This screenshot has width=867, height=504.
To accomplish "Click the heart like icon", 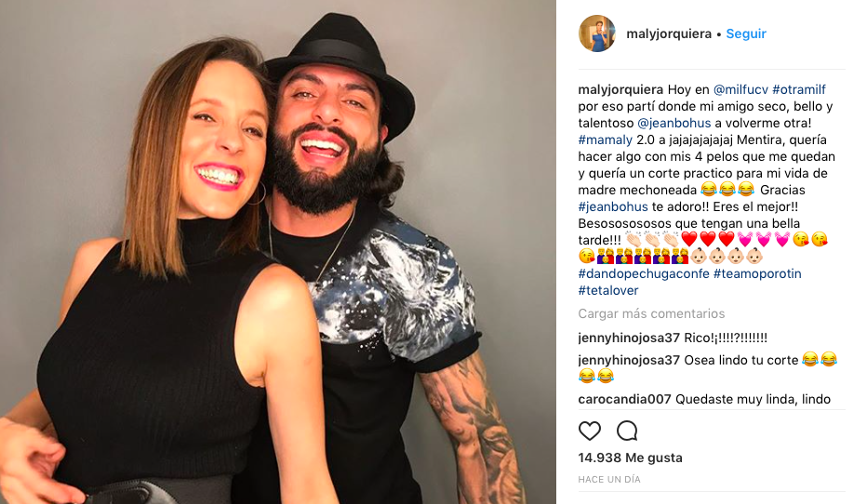I will pyautogui.click(x=590, y=431).
